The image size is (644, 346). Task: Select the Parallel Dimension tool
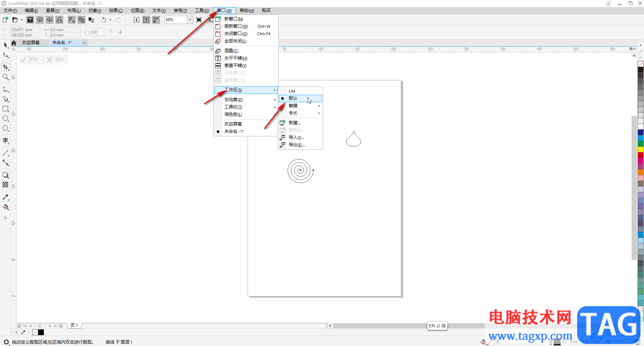(x=5, y=153)
